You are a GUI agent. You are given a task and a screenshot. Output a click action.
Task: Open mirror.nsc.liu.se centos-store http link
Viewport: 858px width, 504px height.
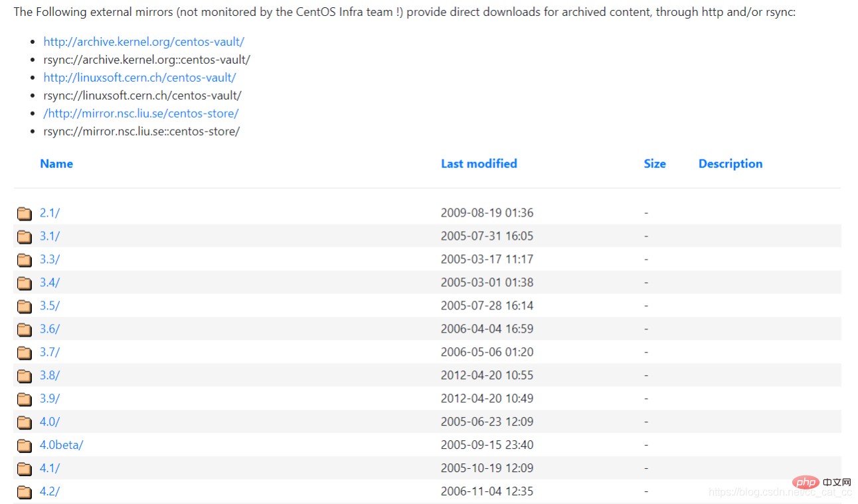pos(141,114)
